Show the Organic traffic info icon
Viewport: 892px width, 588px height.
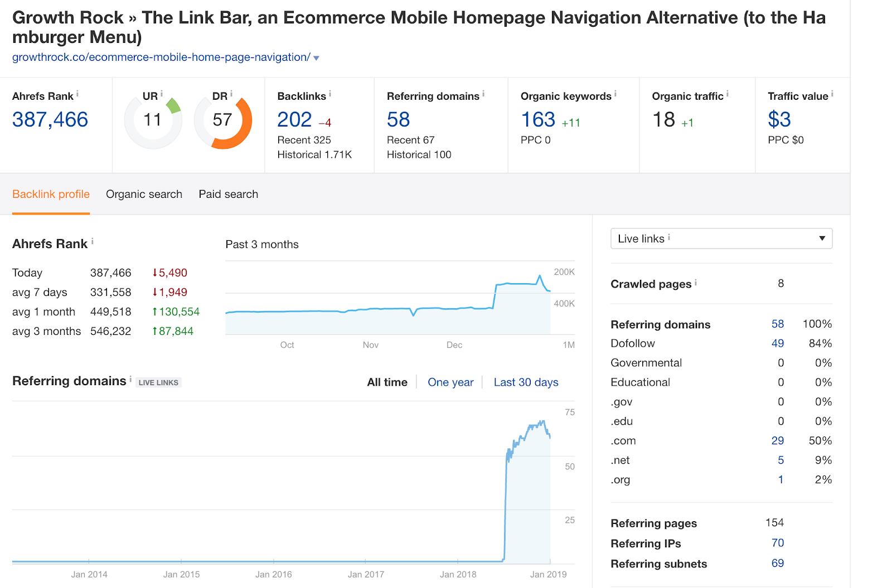click(728, 94)
